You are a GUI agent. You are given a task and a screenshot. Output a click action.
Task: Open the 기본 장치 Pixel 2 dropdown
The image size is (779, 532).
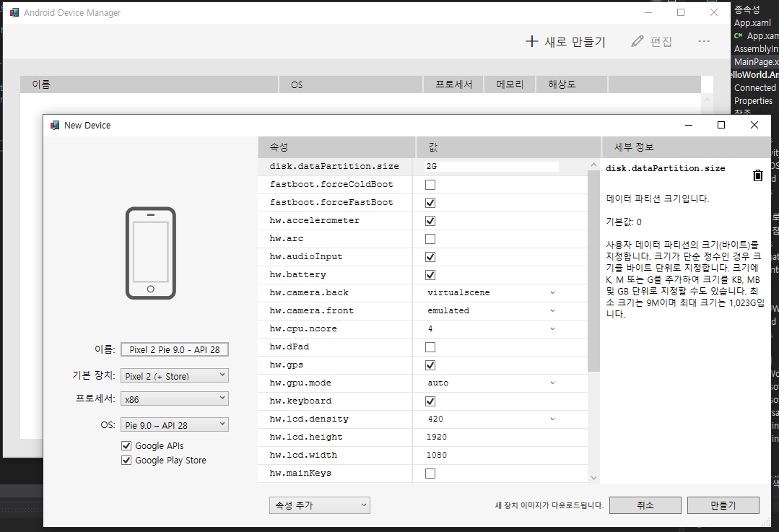coord(175,375)
